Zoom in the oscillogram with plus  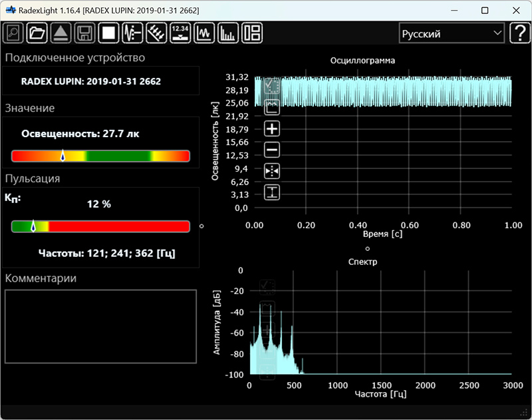272,128
